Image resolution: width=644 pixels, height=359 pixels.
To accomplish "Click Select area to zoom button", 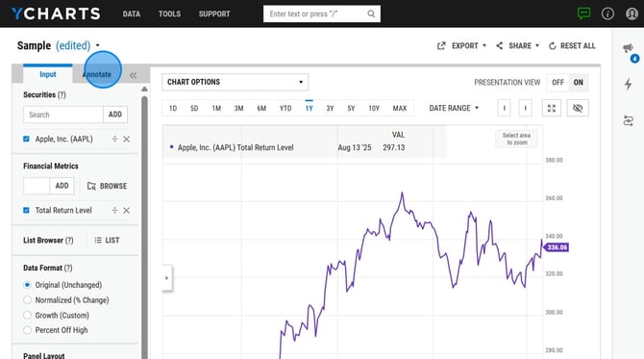I will [516, 139].
